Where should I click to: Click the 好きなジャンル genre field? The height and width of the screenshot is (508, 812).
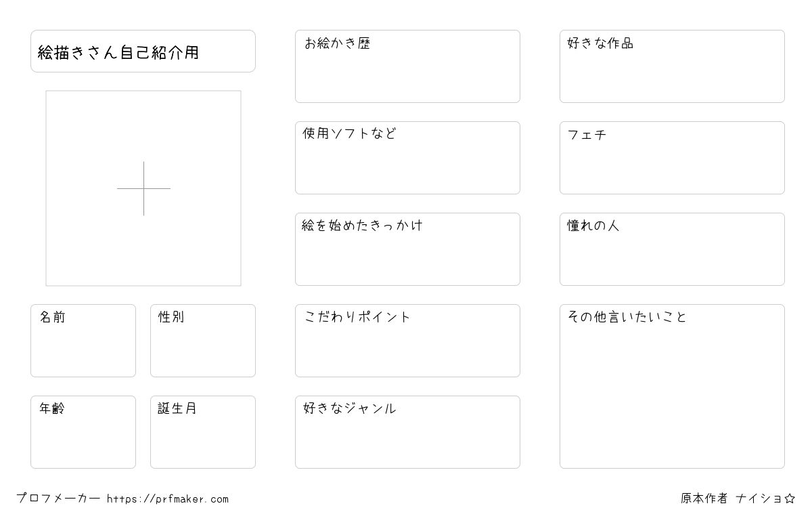point(407,432)
